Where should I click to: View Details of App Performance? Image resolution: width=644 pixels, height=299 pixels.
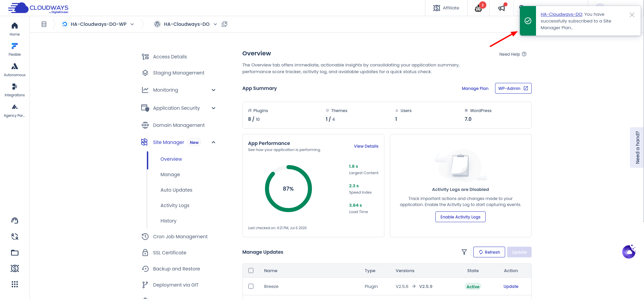click(x=366, y=146)
